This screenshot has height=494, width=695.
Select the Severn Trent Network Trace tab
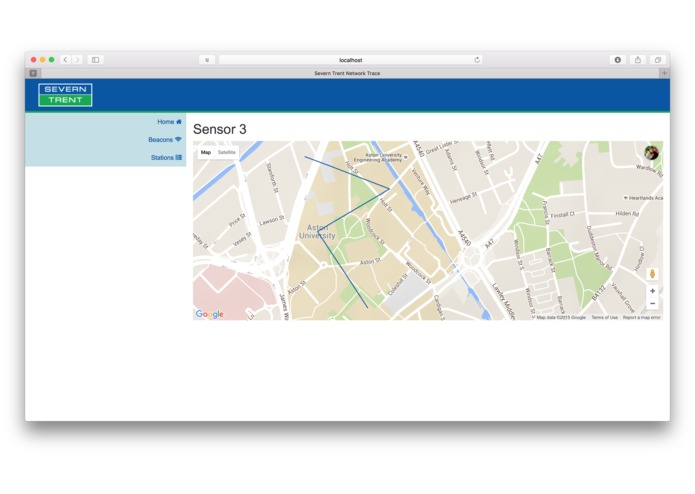(347, 73)
